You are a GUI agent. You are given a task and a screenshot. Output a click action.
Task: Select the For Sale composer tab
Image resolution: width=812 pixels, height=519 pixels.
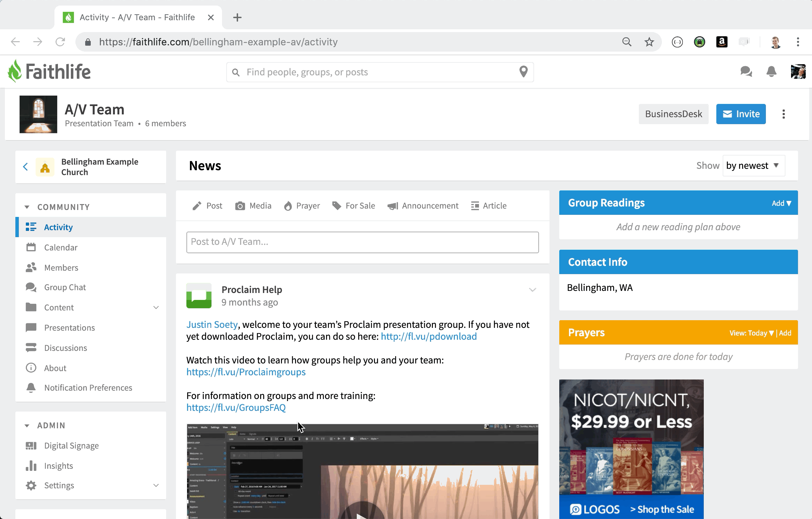[x=353, y=206]
